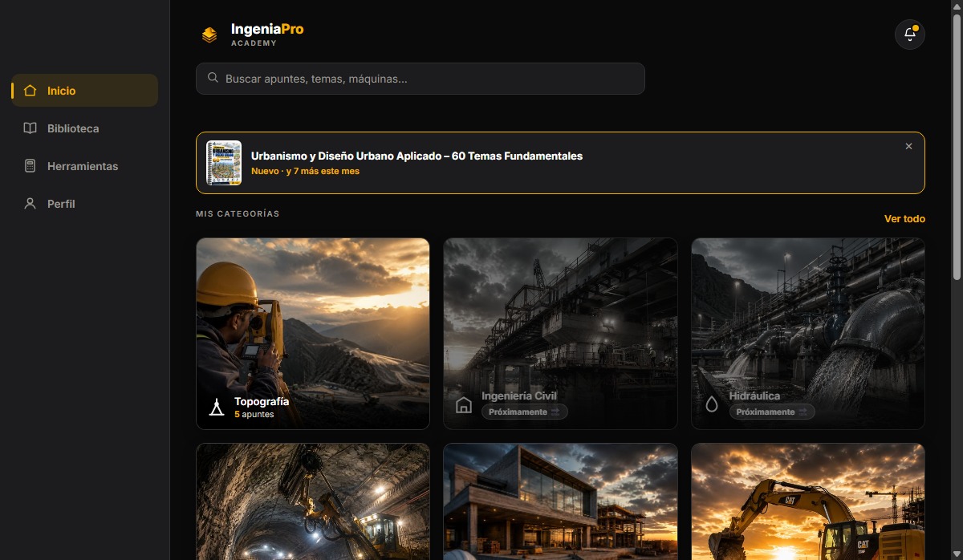
Task: Click the home icon beside Inicio
Action: (30, 91)
